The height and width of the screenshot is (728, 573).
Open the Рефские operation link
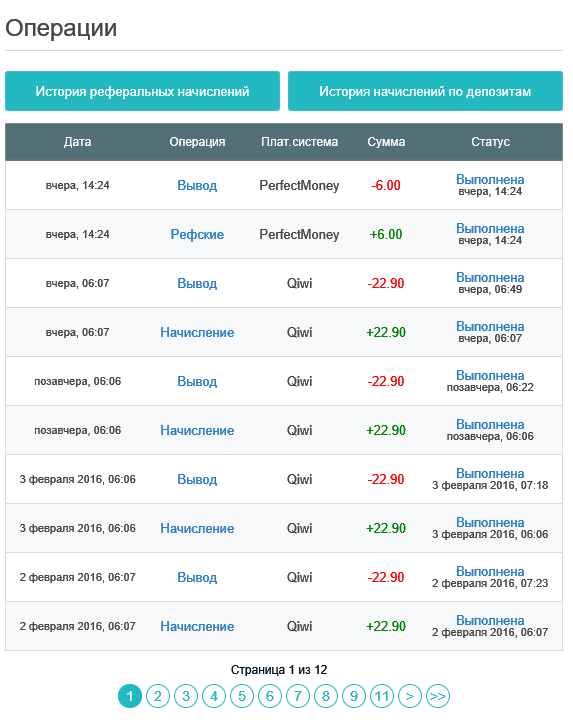point(197,234)
